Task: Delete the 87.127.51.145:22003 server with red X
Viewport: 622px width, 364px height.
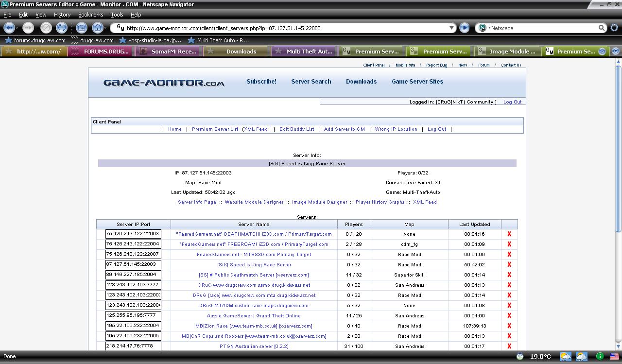Action: tap(509, 265)
